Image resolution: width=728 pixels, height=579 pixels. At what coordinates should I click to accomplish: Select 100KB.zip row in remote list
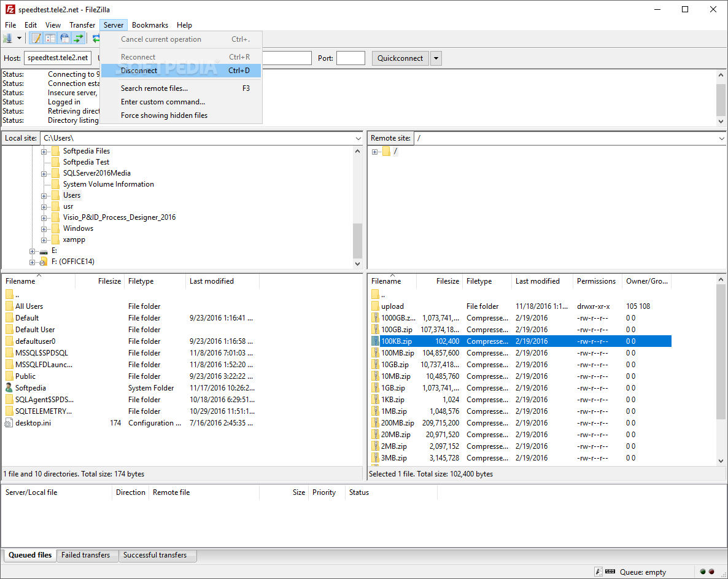click(x=521, y=341)
